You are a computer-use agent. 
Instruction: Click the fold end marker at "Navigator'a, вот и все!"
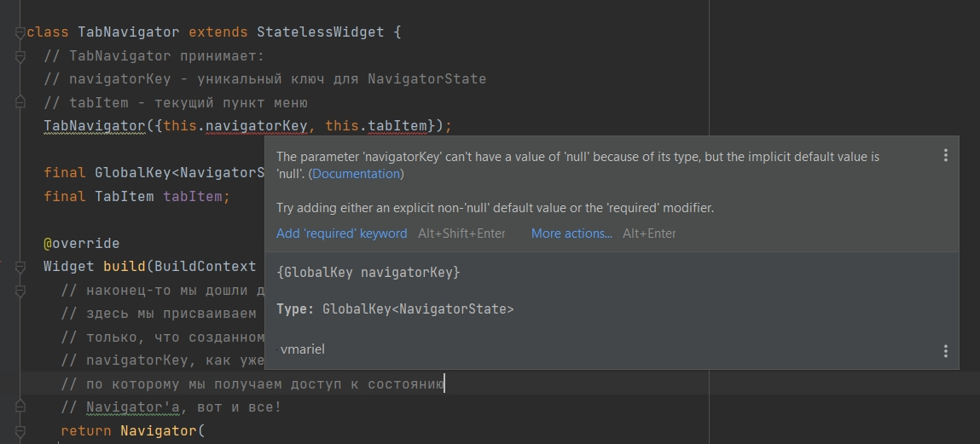[20, 407]
